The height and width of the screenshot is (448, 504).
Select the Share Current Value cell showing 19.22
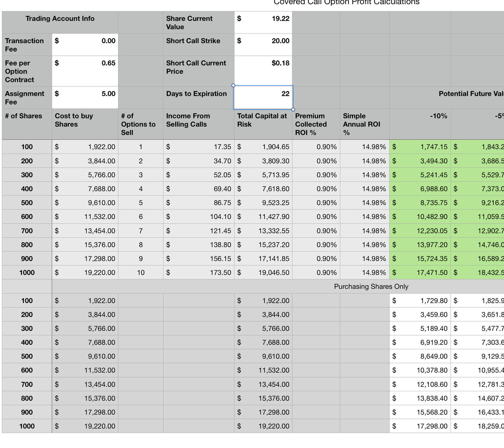pos(262,22)
